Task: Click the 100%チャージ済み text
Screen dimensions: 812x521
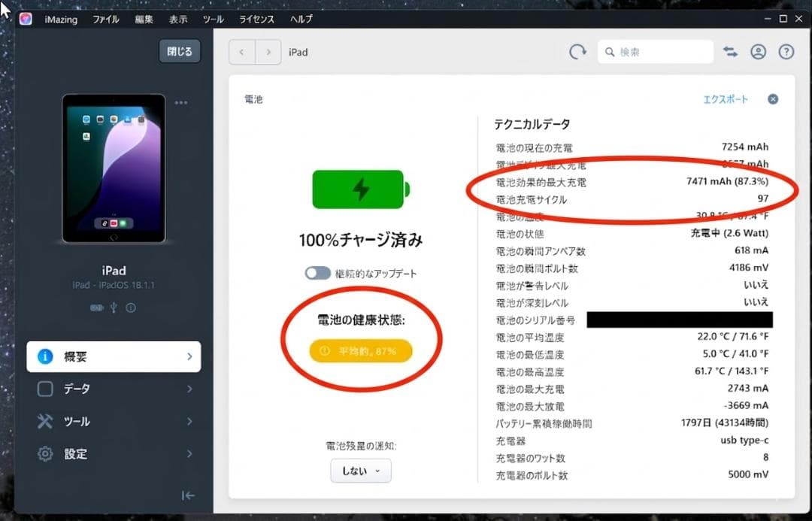Action: coord(361,240)
